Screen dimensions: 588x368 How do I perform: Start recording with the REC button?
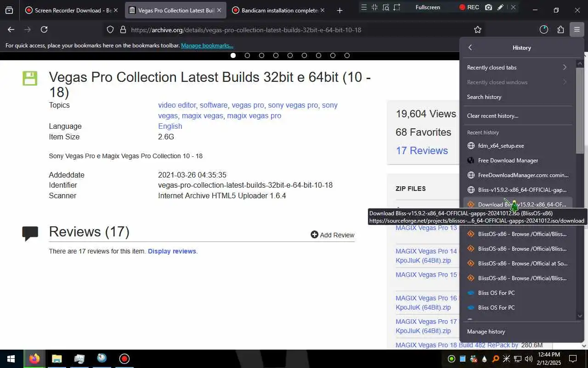[x=469, y=7]
